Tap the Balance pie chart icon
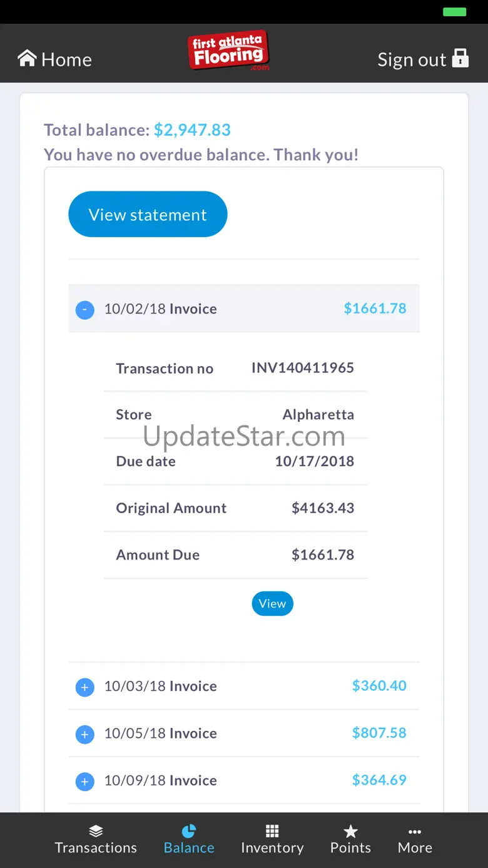This screenshot has width=488, height=868. point(188,831)
